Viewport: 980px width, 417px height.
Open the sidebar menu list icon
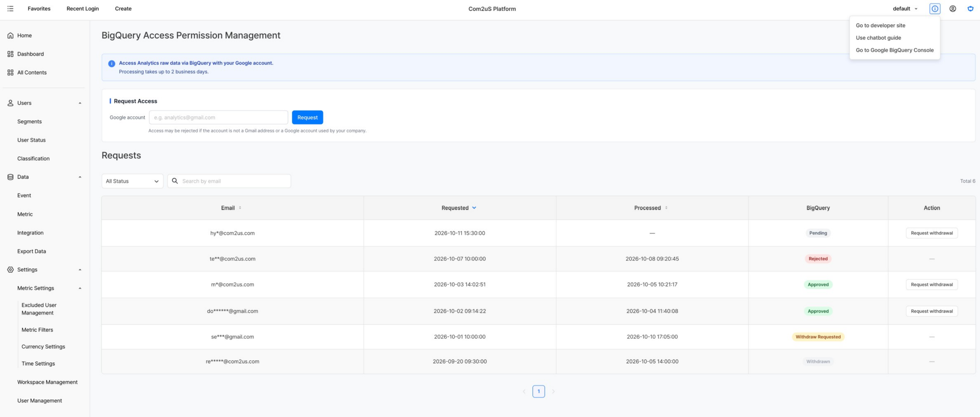click(10, 8)
